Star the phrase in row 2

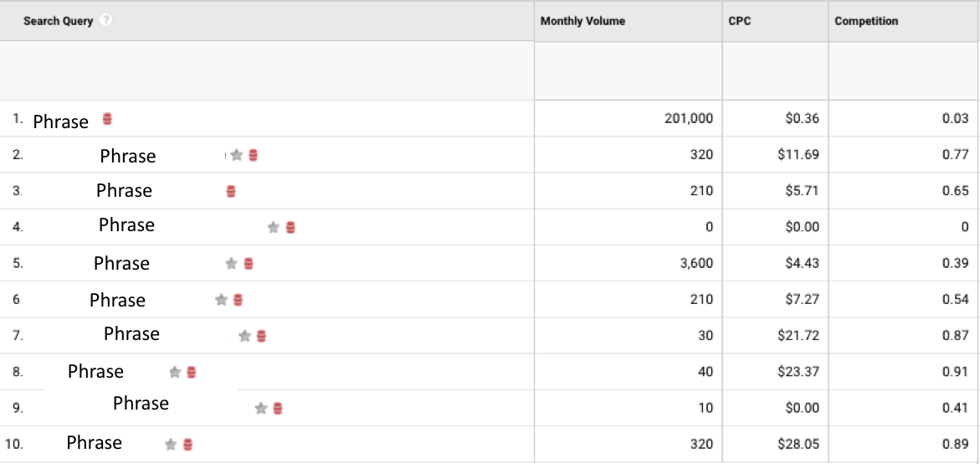pos(237,155)
